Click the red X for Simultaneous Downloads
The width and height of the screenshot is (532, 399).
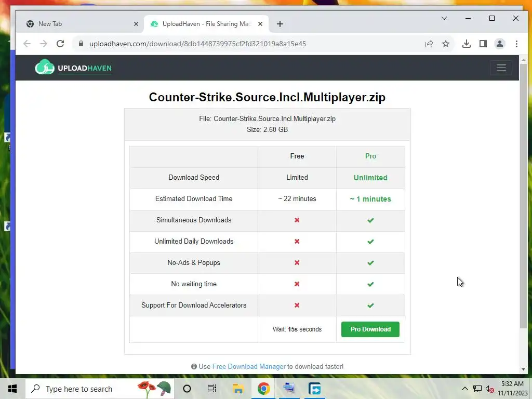click(297, 220)
